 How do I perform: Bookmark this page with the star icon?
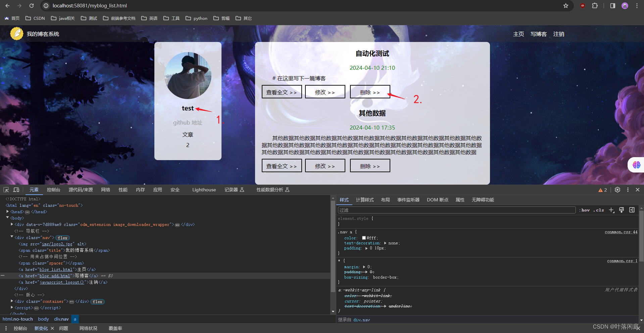tap(566, 6)
